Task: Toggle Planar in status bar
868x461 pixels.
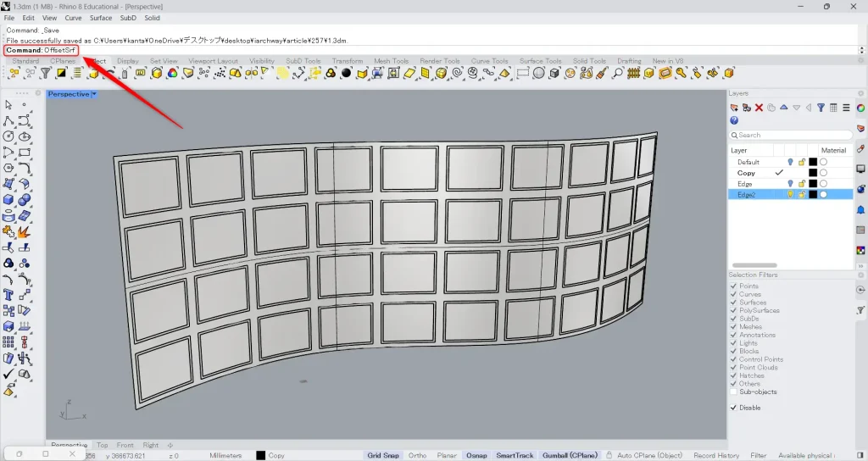Action: (447, 455)
